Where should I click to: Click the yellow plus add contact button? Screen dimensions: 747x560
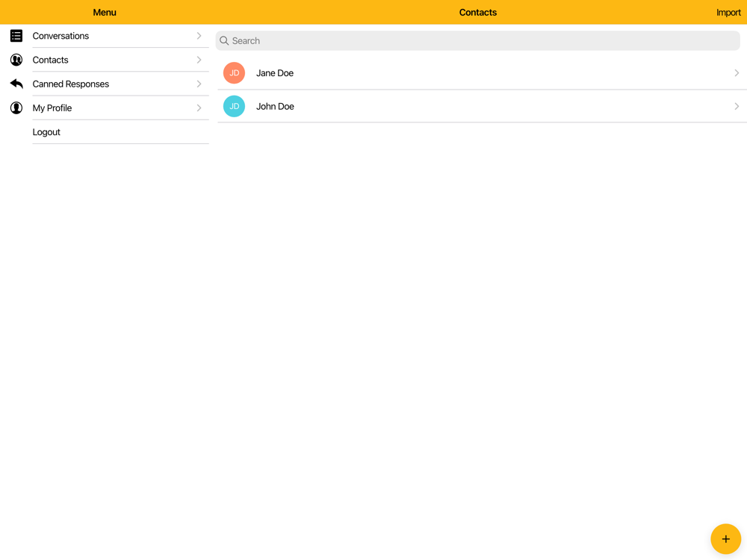point(725,538)
